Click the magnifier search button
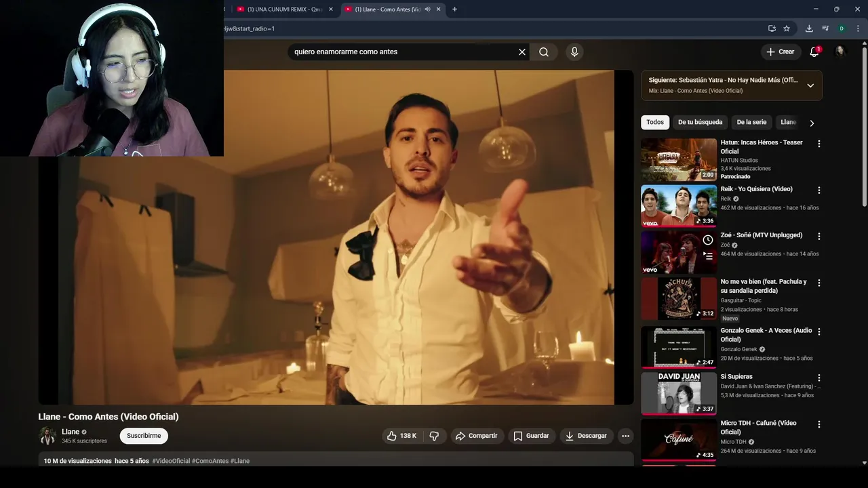Viewport: 868px width, 488px height. click(x=544, y=52)
